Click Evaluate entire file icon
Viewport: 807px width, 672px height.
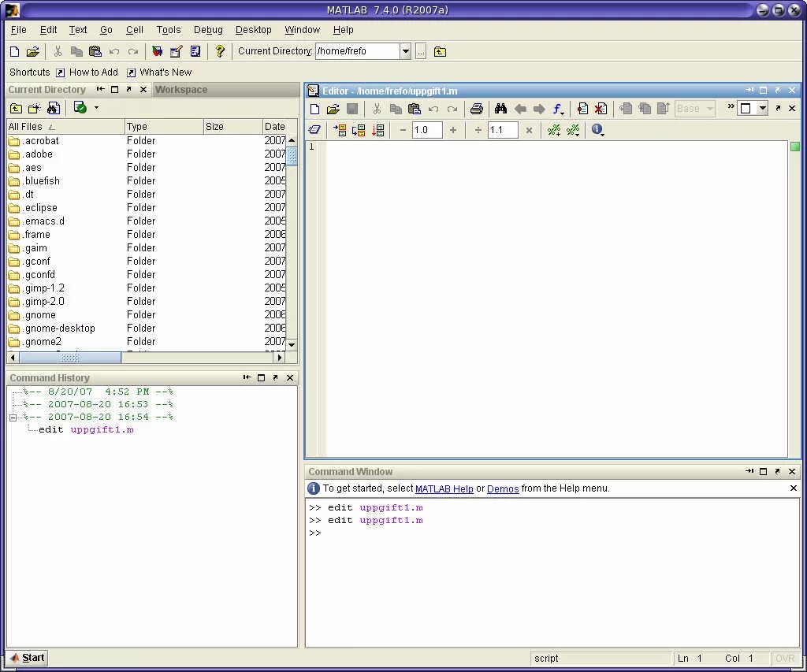(378, 130)
